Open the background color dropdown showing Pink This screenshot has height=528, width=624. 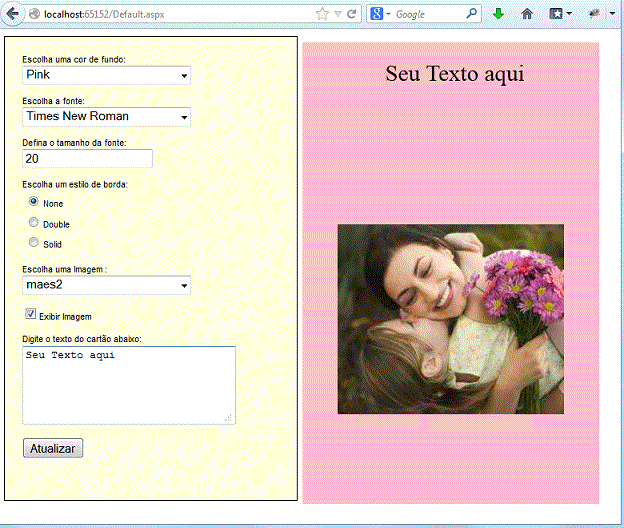coord(106,75)
